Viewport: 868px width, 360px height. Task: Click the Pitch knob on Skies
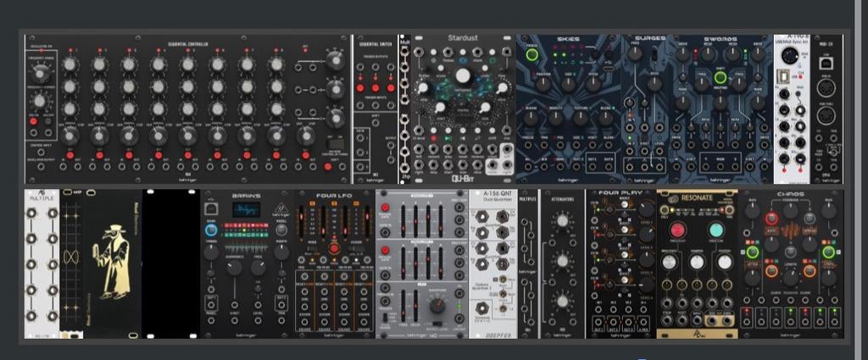(593, 84)
